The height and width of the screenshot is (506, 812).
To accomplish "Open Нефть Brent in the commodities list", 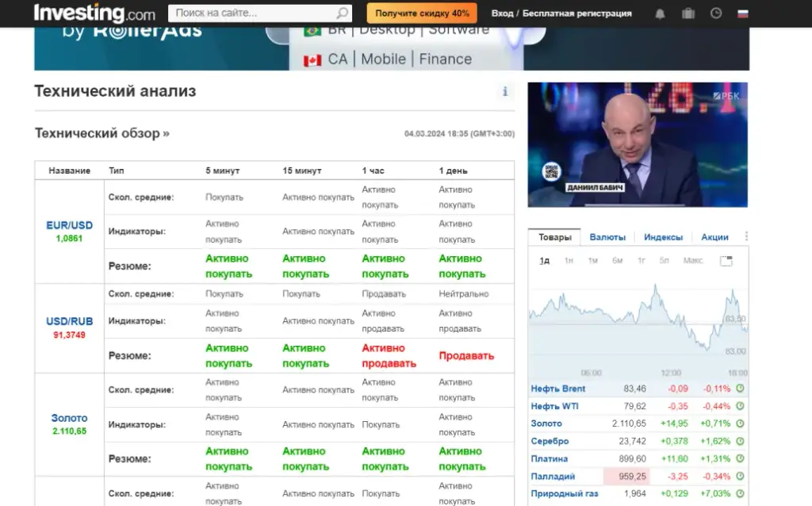I will tap(557, 389).
